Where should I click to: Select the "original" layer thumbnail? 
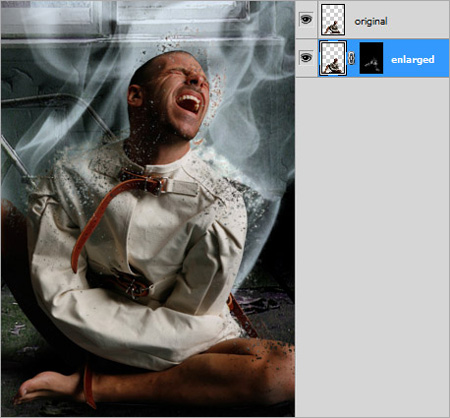pos(333,20)
